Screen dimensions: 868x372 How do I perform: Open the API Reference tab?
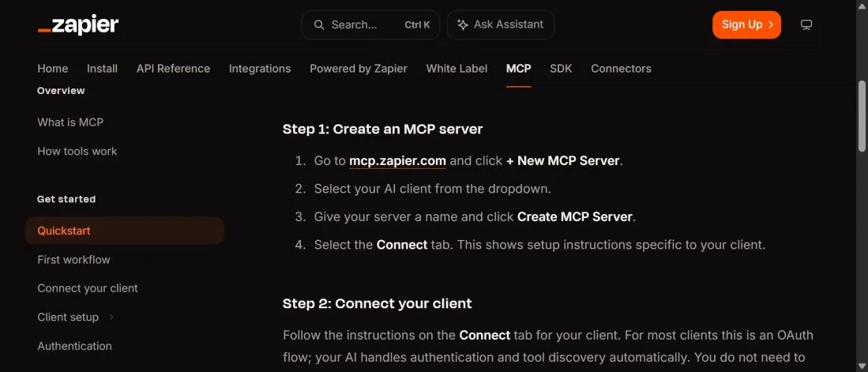click(x=173, y=69)
